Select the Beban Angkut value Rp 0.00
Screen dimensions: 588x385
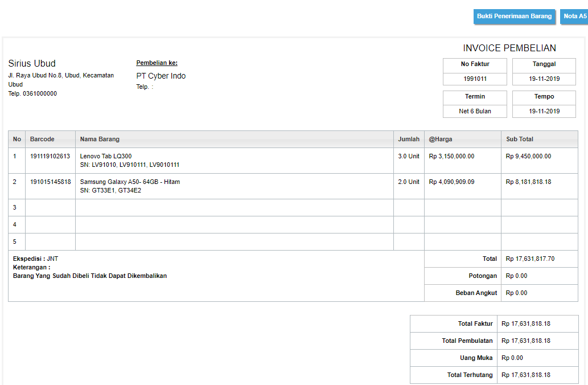point(516,293)
